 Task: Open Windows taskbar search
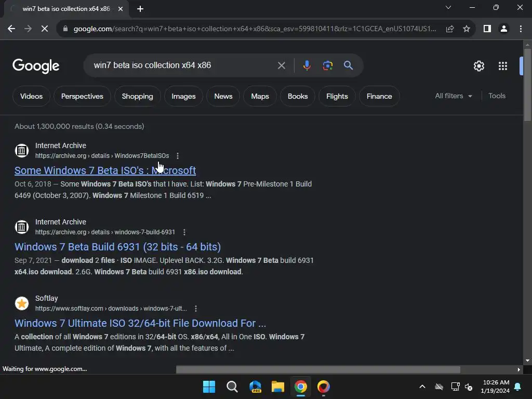tap(232, 387)
